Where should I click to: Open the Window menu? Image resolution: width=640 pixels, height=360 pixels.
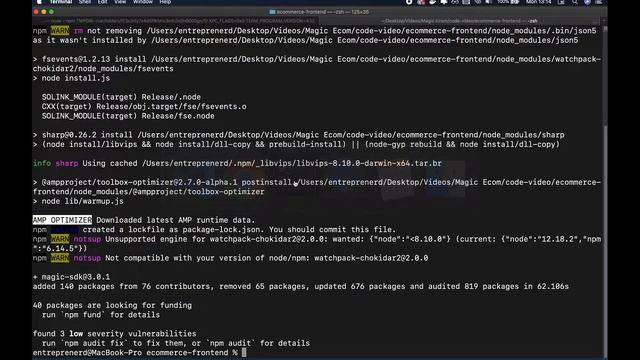pos(142,2)
